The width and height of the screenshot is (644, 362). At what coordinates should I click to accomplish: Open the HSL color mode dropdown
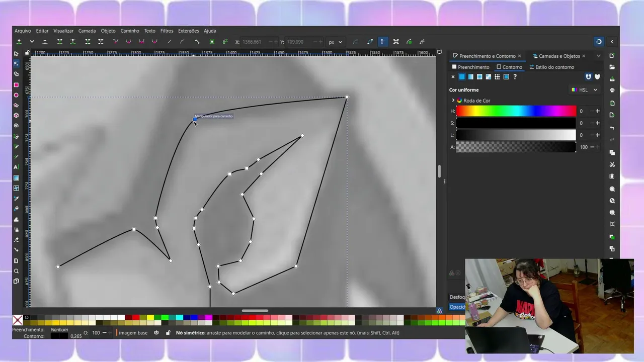coord(584,90)
